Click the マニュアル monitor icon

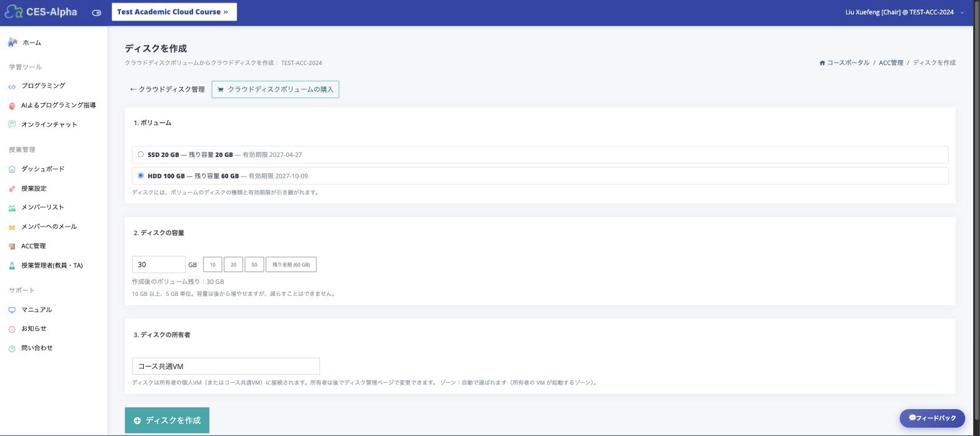[12, 310]
